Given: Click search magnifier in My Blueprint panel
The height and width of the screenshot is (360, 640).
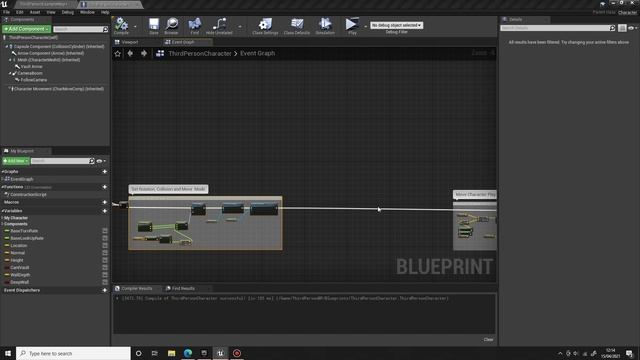Looking at the screenshot, I should 91,161.
